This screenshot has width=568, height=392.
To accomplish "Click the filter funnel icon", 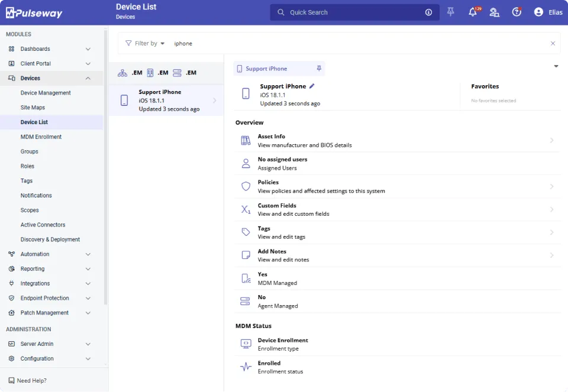I will point(128,43).
